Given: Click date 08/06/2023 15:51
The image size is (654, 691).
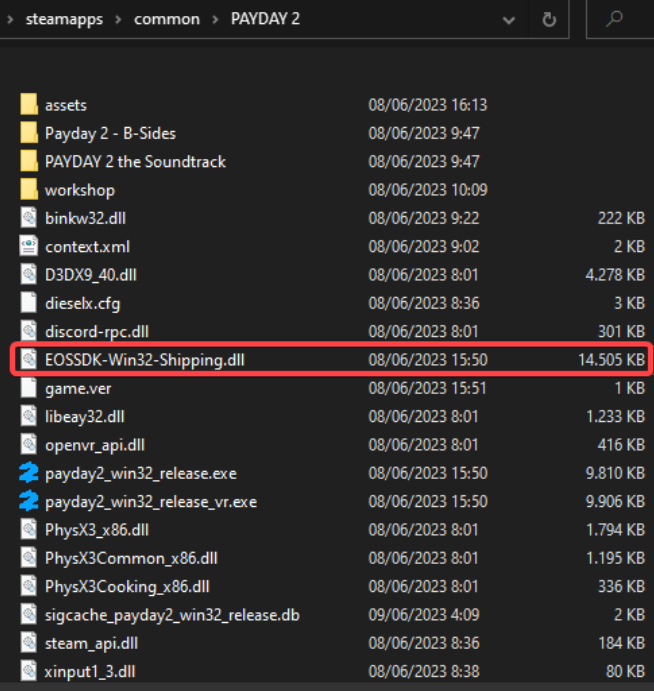Looking at the screenshot, I should click(x=427, y=388).
